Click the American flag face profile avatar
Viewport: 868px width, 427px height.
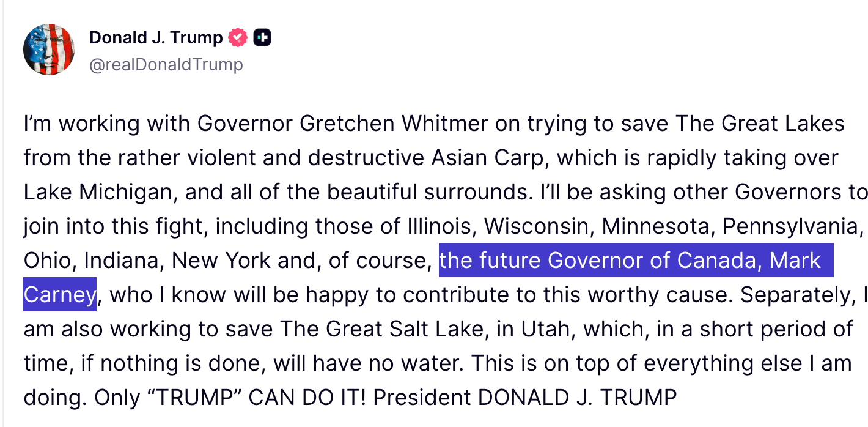click(49, 50)
